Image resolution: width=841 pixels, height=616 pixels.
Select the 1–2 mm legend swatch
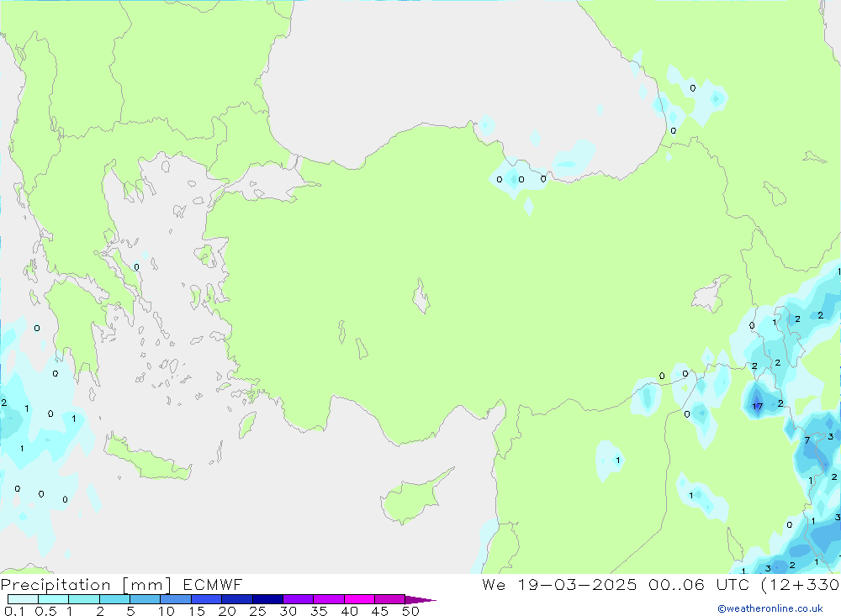pyautogui.click(x=84, y=599)
